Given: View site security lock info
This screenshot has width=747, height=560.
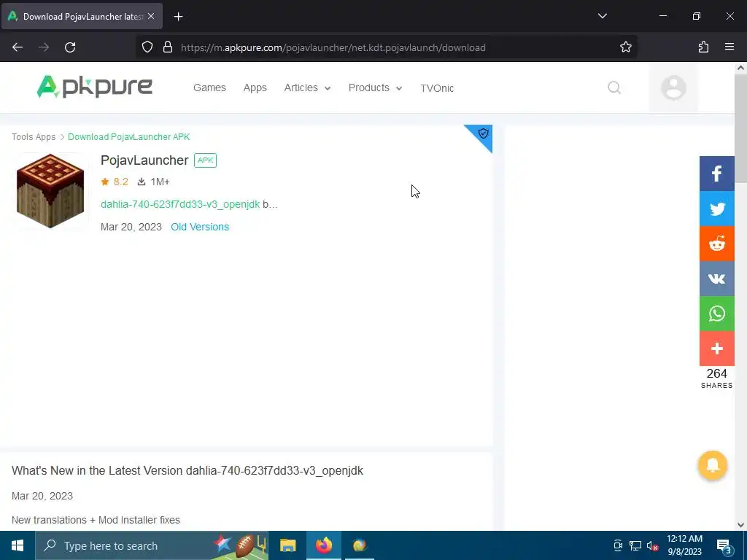Looking at the screenshot, I should [x=167, y=47].
